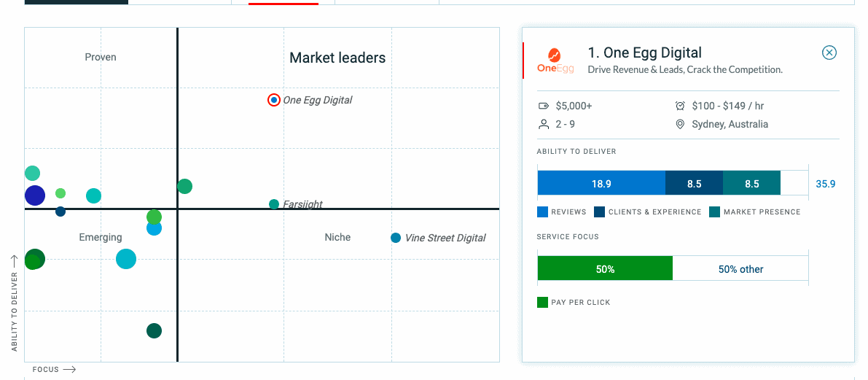Click the 8.5 market presence bar segment

[x=751, y=184]
